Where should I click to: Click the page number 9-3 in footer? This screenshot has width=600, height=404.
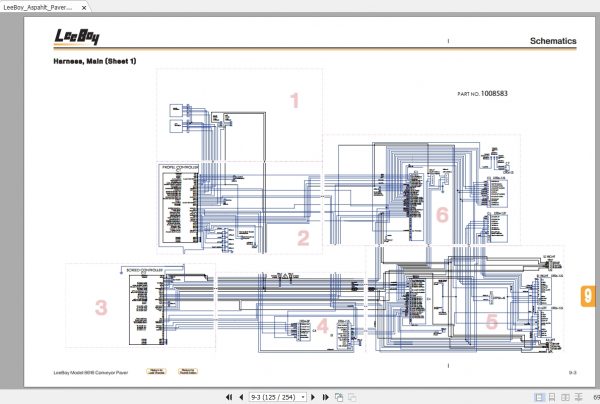point(572,373)
